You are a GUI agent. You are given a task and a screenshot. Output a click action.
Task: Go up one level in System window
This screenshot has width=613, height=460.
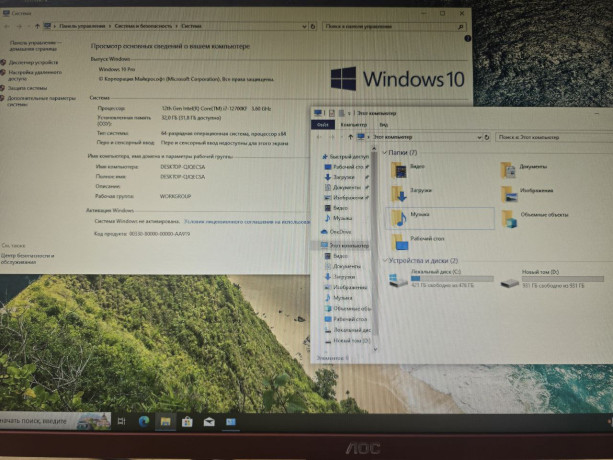click(x=37, y=26)
